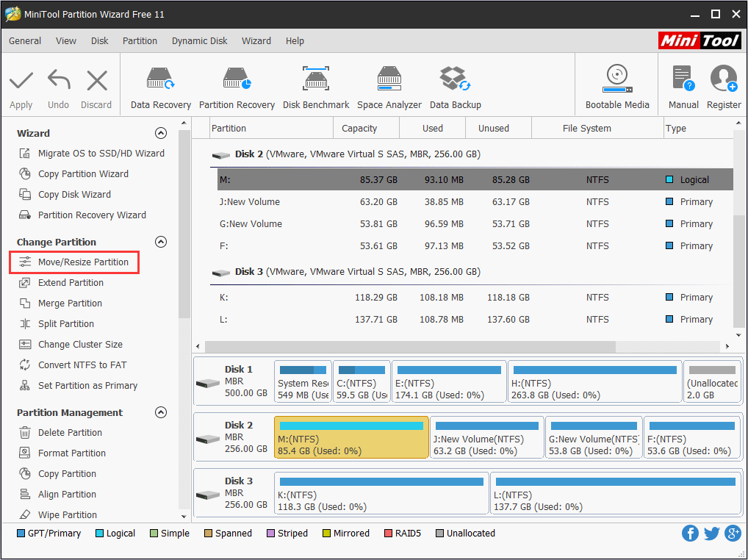
Task: Open the Data Backup tool
Action: 455,89
